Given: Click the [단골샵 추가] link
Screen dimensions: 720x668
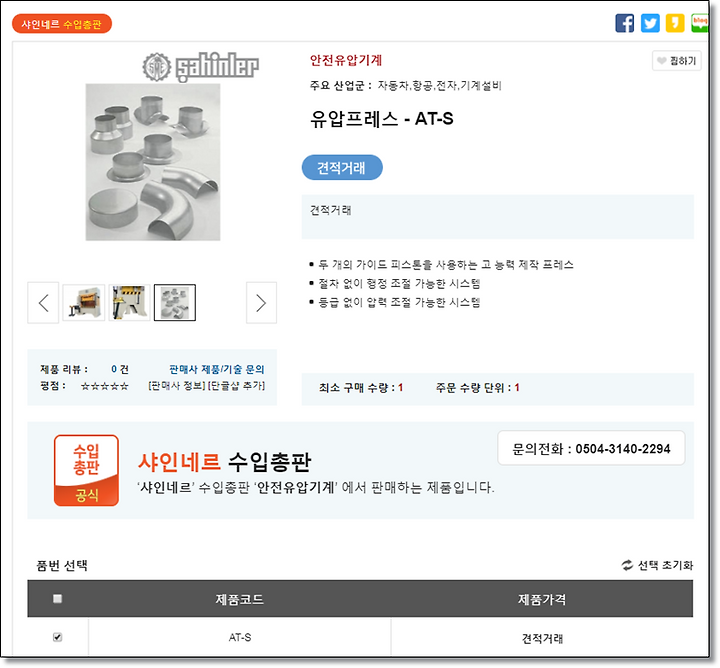Looking at the screenshot, I should pyautogui.click(x=237, y=386).
